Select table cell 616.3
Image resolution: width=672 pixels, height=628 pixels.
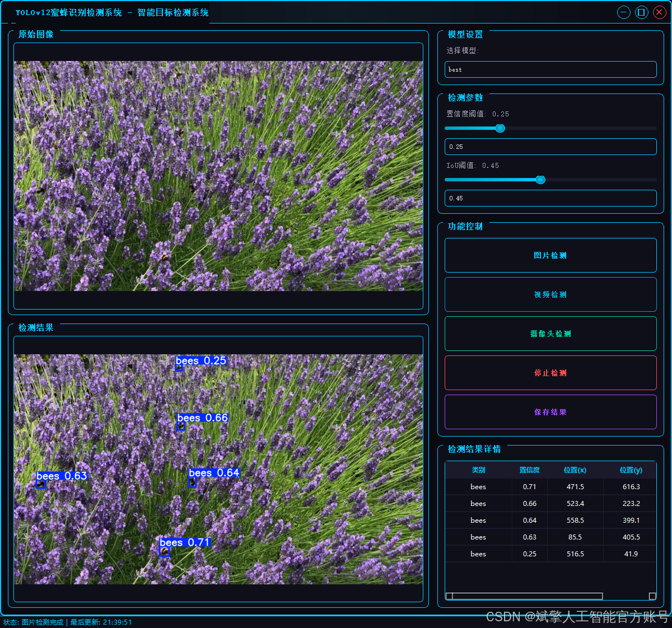[x=631, y=487]
